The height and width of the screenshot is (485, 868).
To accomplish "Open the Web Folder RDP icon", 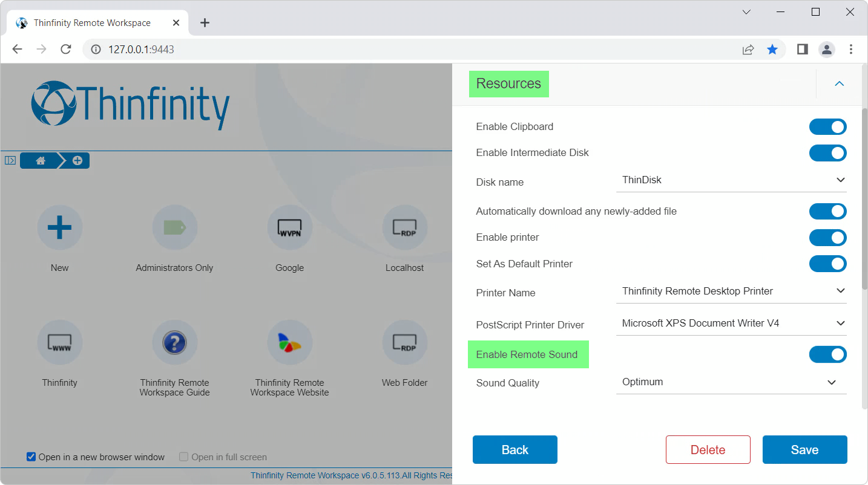I will 404,342.
